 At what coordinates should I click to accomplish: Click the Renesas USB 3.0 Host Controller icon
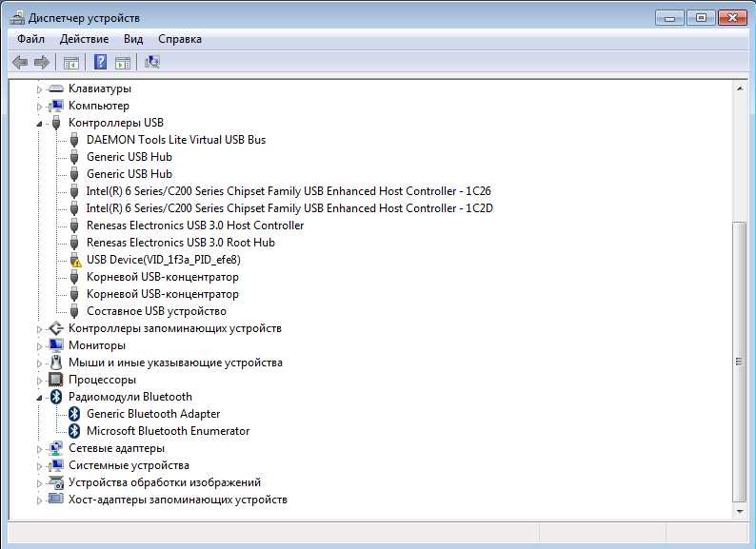pyautogui.click(x=74, y=225)
